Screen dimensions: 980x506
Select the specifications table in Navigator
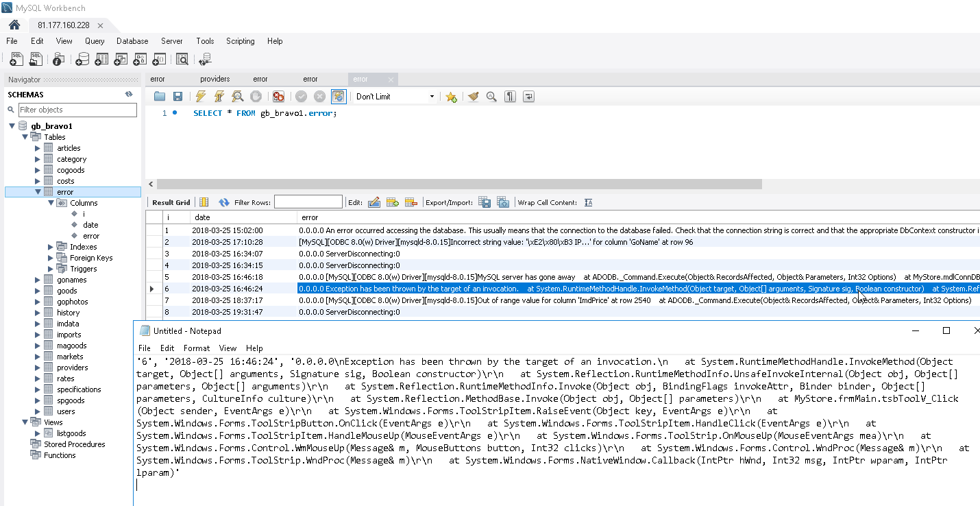[x=79, y=389]
